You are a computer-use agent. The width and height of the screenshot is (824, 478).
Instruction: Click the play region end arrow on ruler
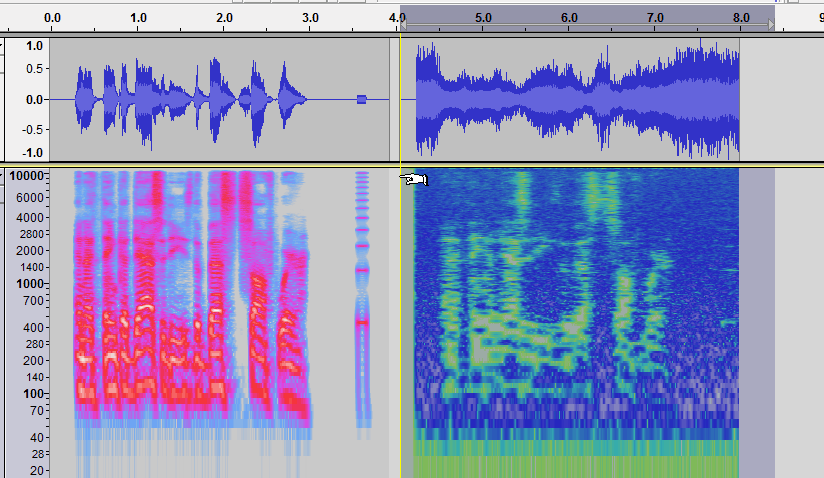pyautogui.click(x=771, y=24)
